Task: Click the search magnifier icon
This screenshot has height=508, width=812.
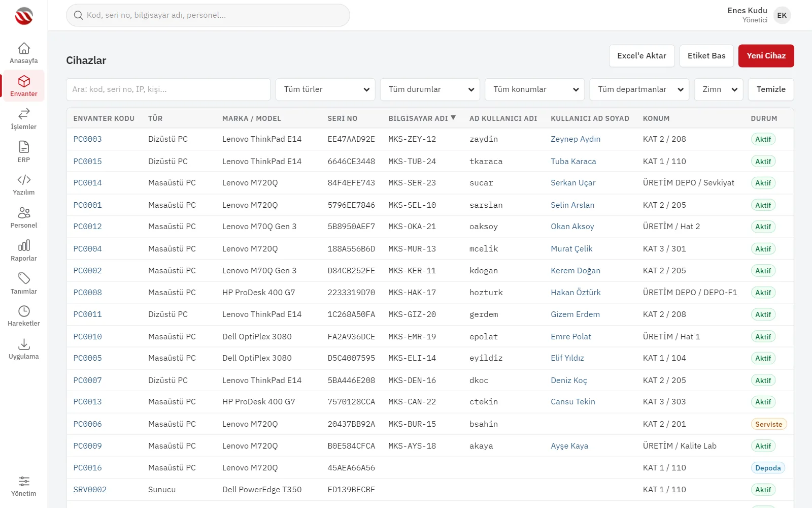Action: 78,15
